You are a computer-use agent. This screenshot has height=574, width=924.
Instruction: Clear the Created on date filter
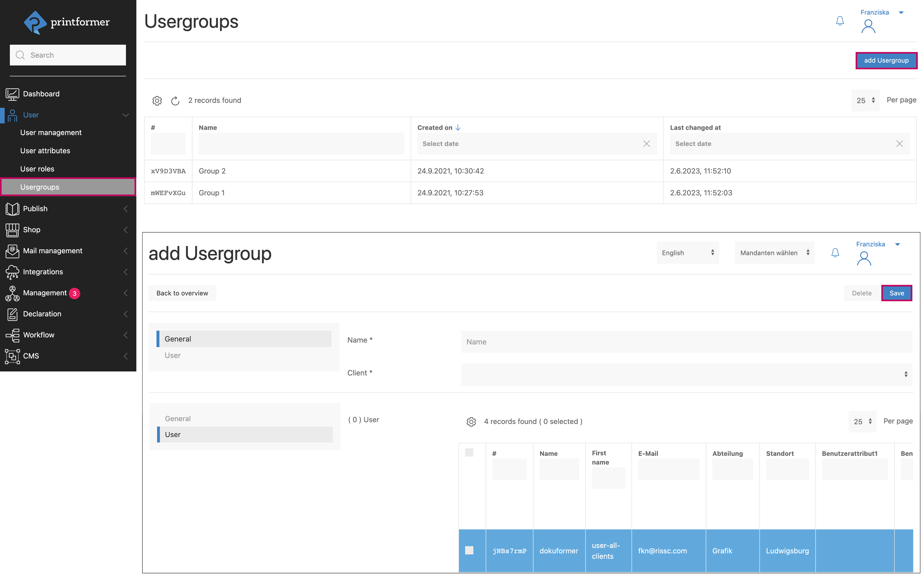pyautogui.click(x=646, y=143)
